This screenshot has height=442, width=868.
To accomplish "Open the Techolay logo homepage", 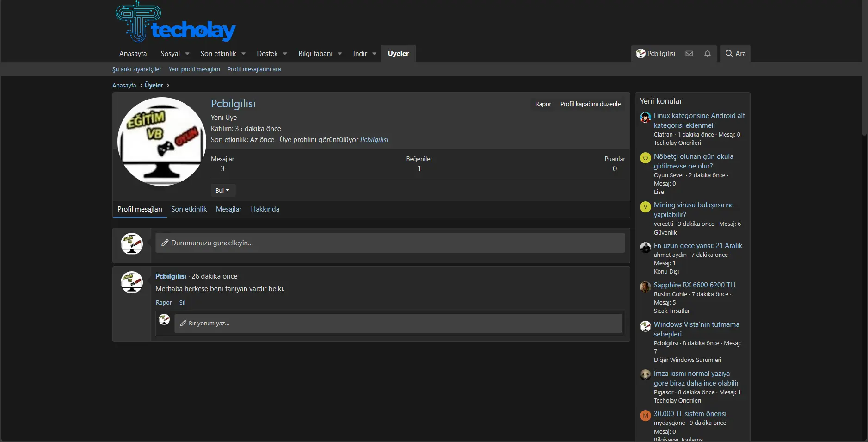I will point(176,22).
